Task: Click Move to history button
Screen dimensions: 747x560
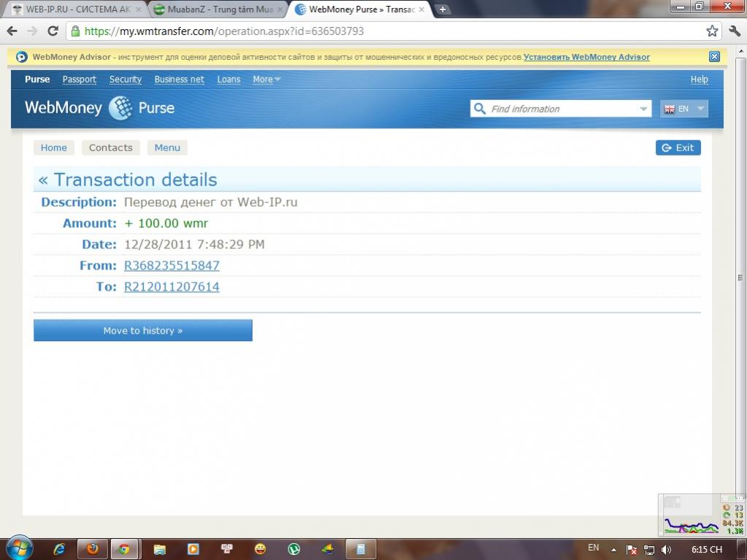Action: [143, 331]
